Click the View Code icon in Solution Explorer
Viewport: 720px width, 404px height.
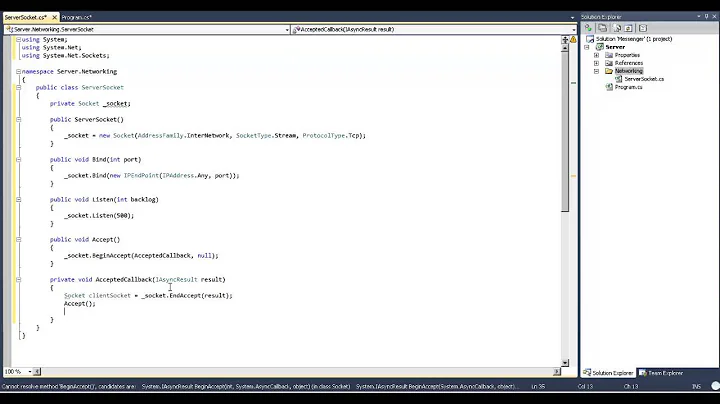[x=629, y=28]
